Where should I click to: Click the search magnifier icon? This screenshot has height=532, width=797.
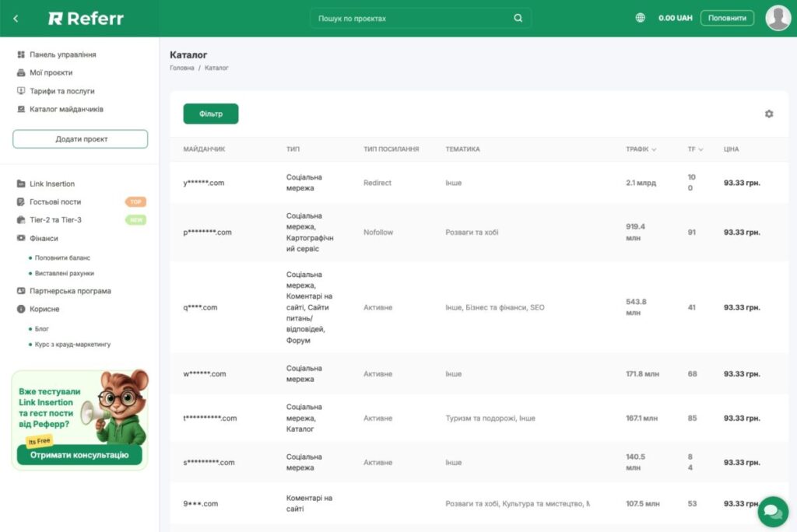coord(518,19)
